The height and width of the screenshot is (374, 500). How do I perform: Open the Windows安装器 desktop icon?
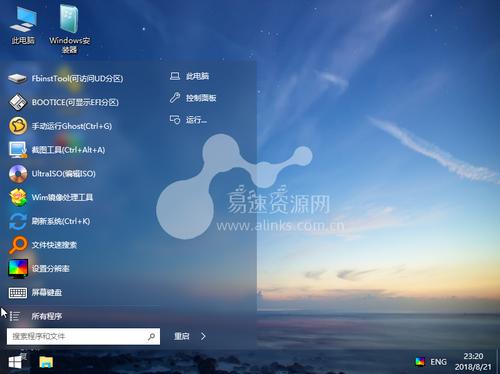[x=69, y=29]
